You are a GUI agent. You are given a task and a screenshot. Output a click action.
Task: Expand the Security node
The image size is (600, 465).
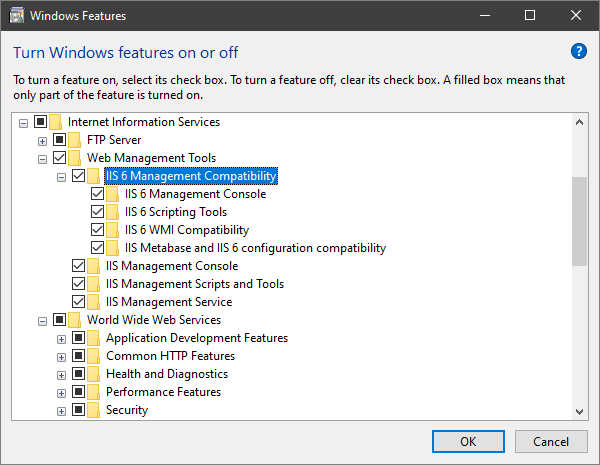61,411
